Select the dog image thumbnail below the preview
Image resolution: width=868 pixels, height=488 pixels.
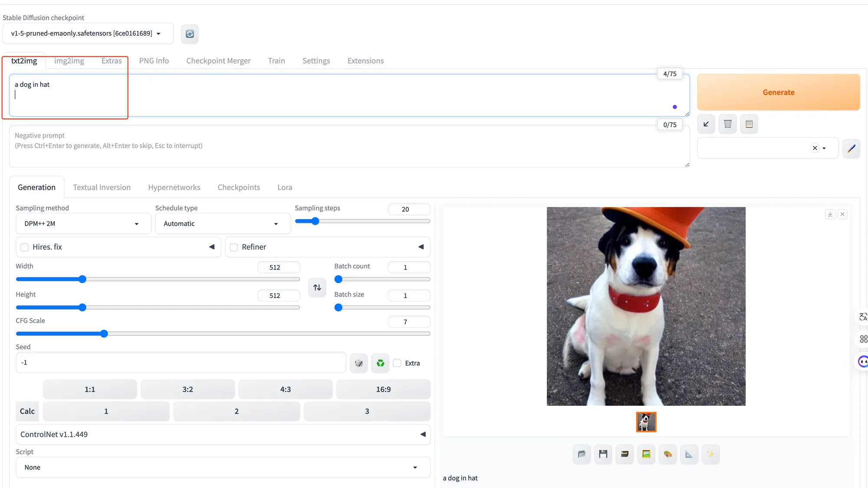tap(646, 422)
